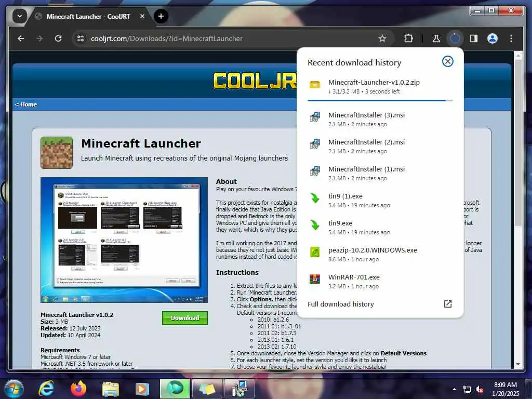Open the clock showing 8:09 AM

[506, 389]
